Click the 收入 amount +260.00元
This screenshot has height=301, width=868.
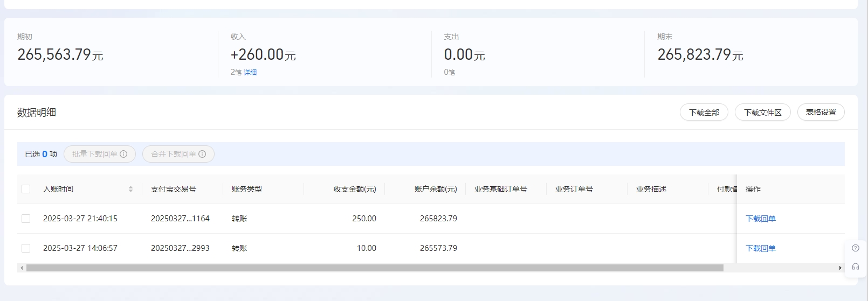click(x=263, y=54)
